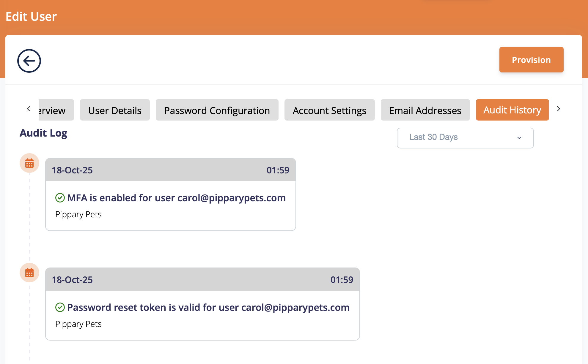Click the Provision button
This screenshot has height=364, width=588.
(531, 59)
